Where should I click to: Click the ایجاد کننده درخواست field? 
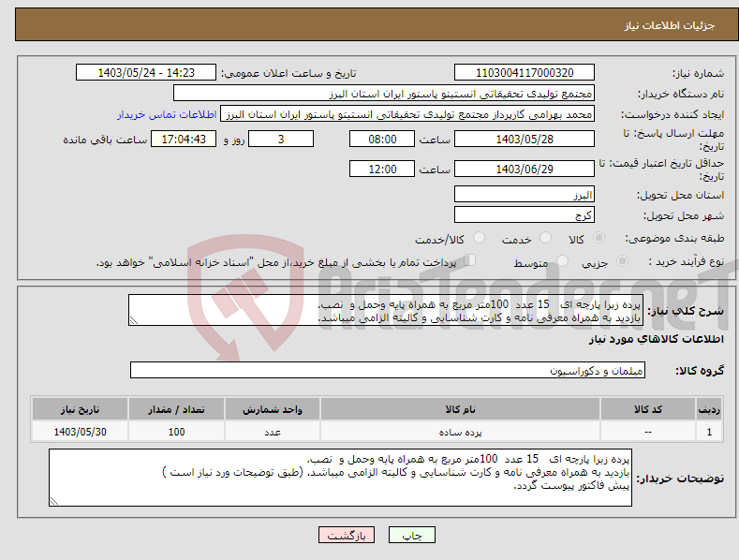(407, 114)
